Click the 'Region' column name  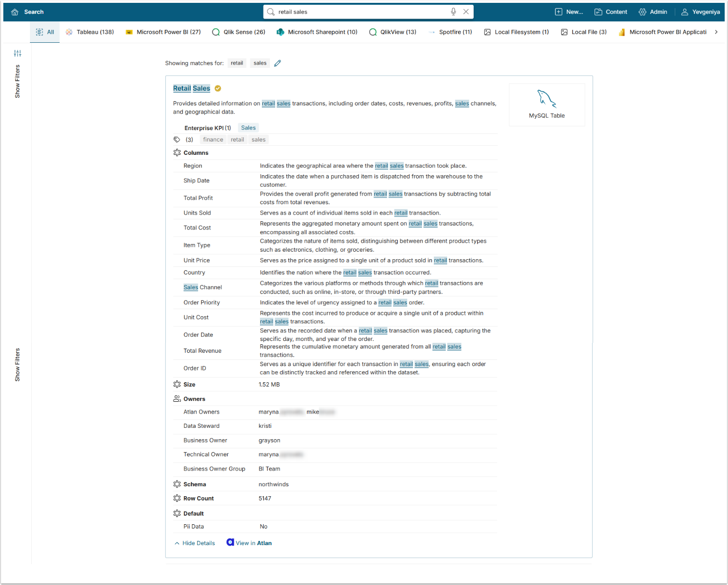(193, 166)
